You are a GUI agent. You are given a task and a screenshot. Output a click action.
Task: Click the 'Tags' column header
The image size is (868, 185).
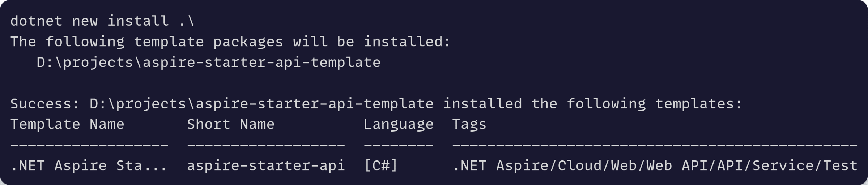click(469, 125)
